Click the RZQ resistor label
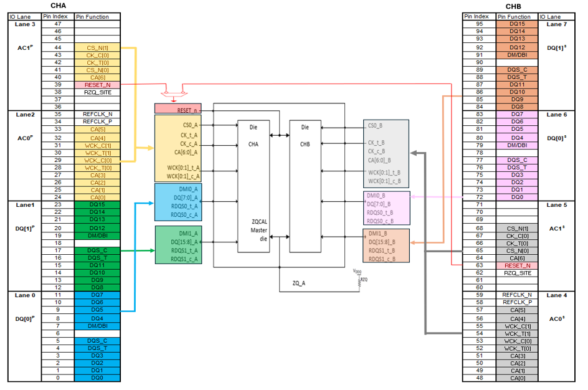This screenshot has height=390, width=588. pos(364,279)
